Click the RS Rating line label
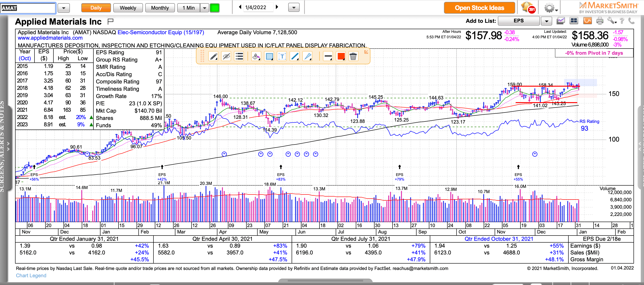The image size is (644, 285). [x=589, y=121]
